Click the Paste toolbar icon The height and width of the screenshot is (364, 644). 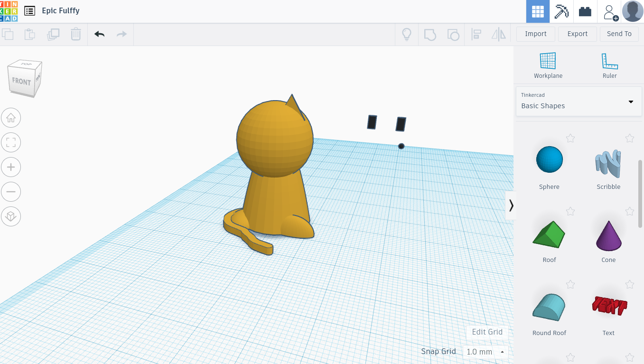point(30,34)
